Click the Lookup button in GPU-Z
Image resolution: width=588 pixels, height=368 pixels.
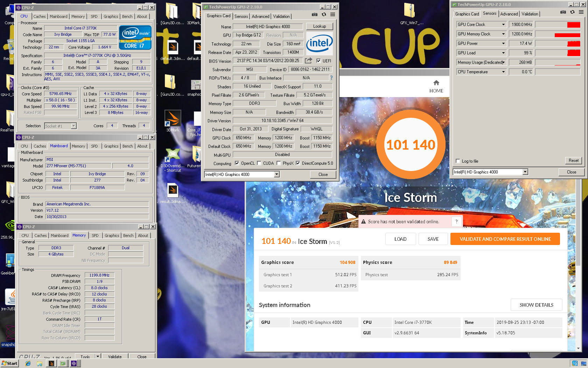click(320, 26)
